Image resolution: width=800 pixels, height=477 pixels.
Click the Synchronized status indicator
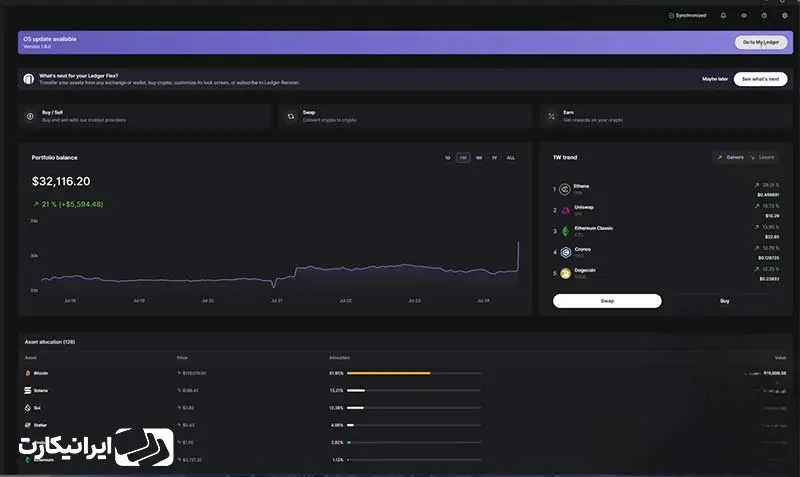point(687,15)
